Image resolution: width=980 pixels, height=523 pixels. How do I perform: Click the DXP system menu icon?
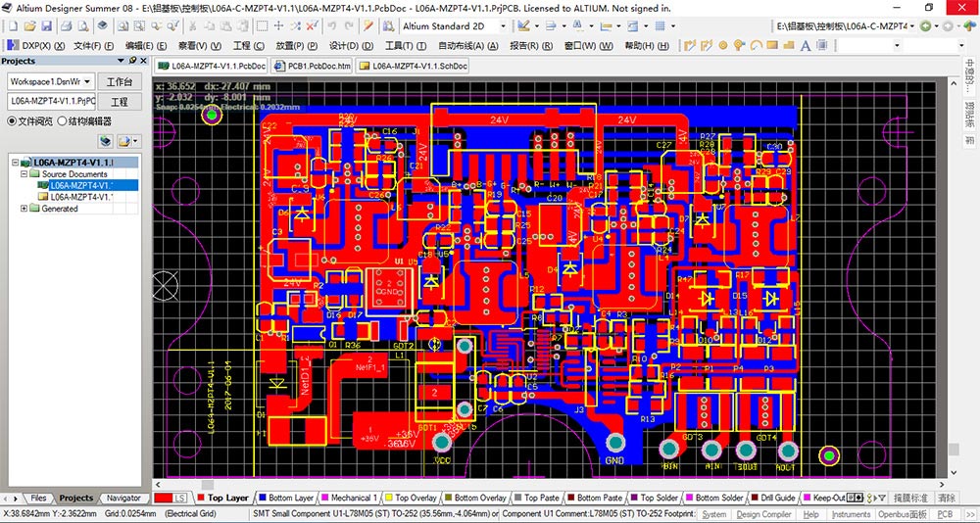(x=13, y=46)
